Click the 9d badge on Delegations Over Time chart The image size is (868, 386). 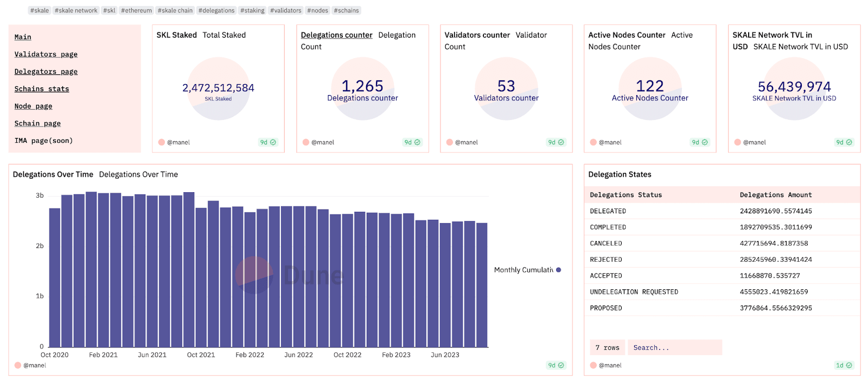point(556,365)
